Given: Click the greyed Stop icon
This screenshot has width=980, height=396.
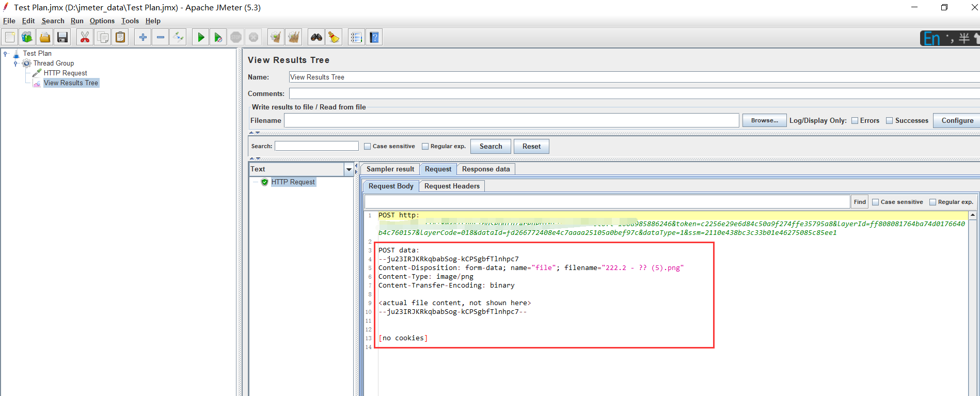Looking at the screenshot, I should (236, 37).
